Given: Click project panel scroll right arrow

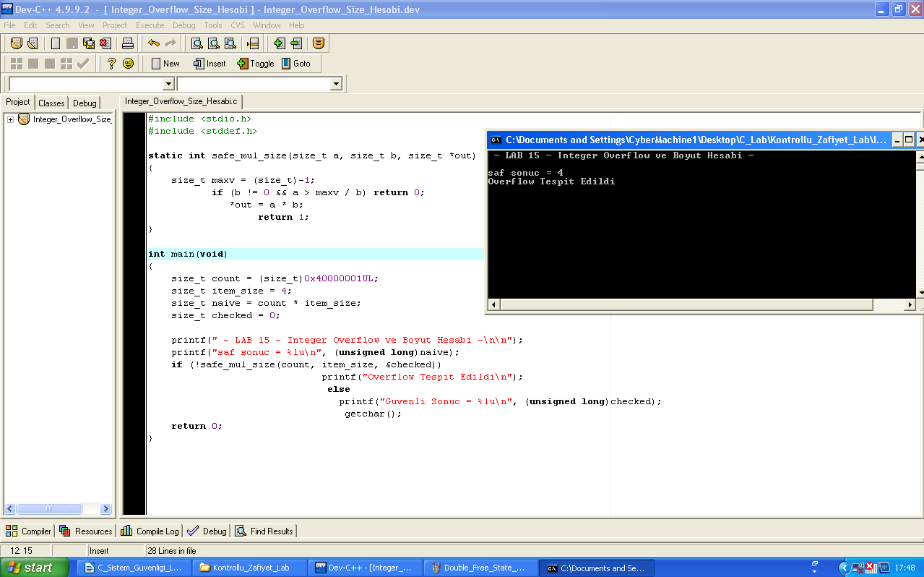Looking at the screenshot, I should (x=105, y=508).
